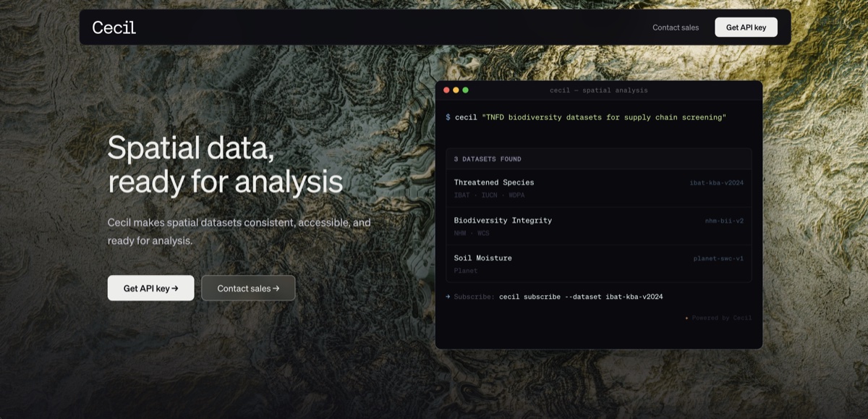Click the Contact sales button under the hero text
The image size is (868, 419).
[248, 288]
